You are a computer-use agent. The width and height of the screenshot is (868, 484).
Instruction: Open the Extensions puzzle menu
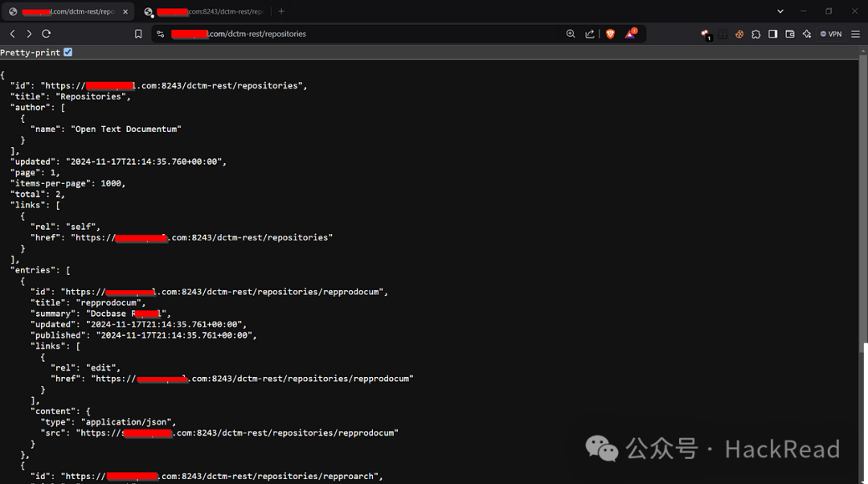click(756, 34)
